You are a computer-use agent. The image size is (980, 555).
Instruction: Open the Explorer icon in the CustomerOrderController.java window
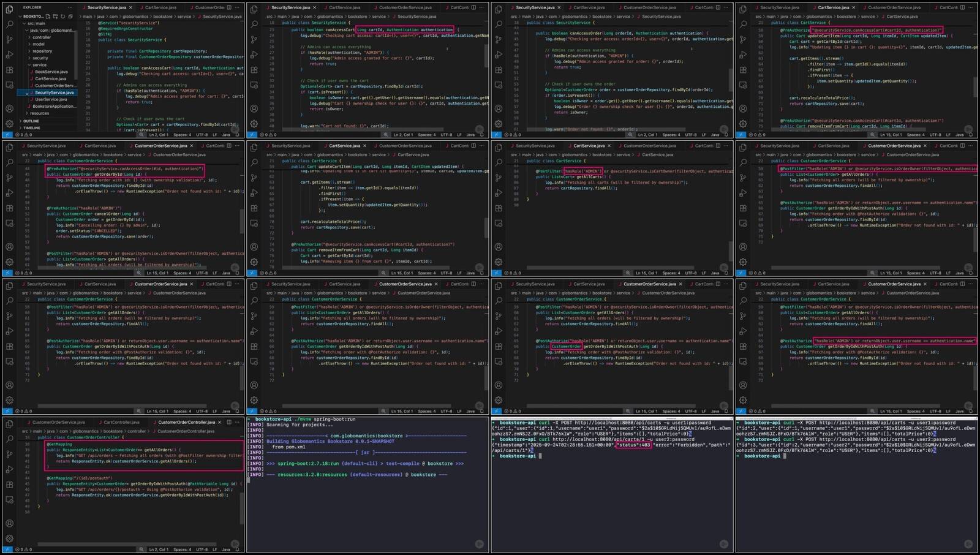pyautogui.click(x=9, y=423)
